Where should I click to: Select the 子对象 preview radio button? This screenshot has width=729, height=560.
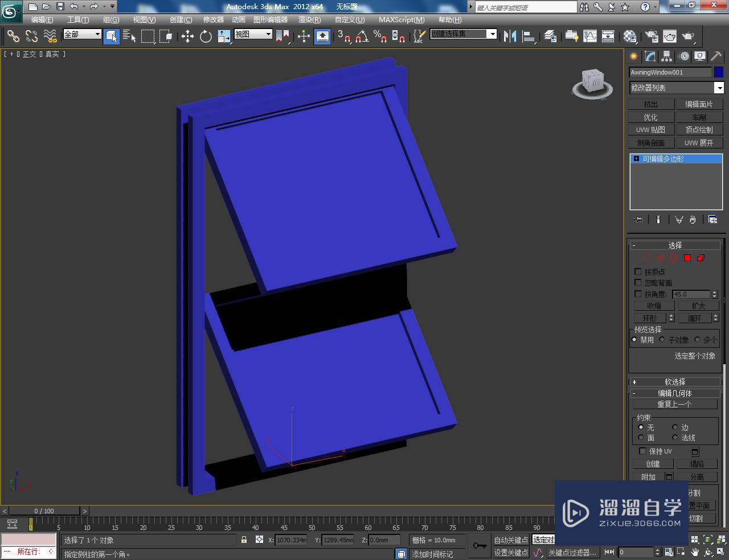[x=662, y=340]
